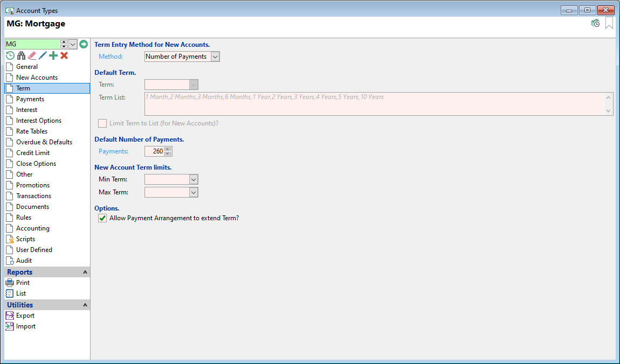620x364 pixels.
Task: Decrease the Payments value with down arrow
Action: [168, 153]
